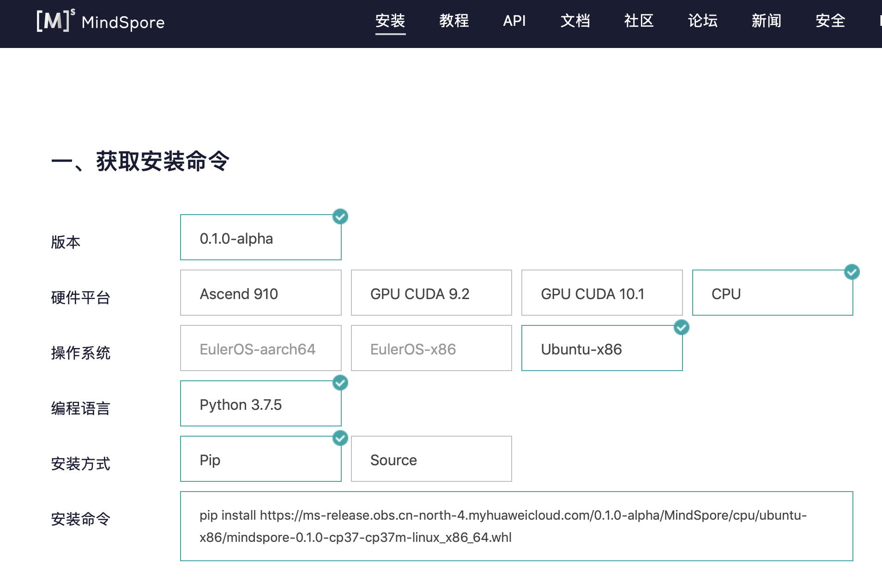Select Python 3.7.5 language option

click(x=261, y=403)
